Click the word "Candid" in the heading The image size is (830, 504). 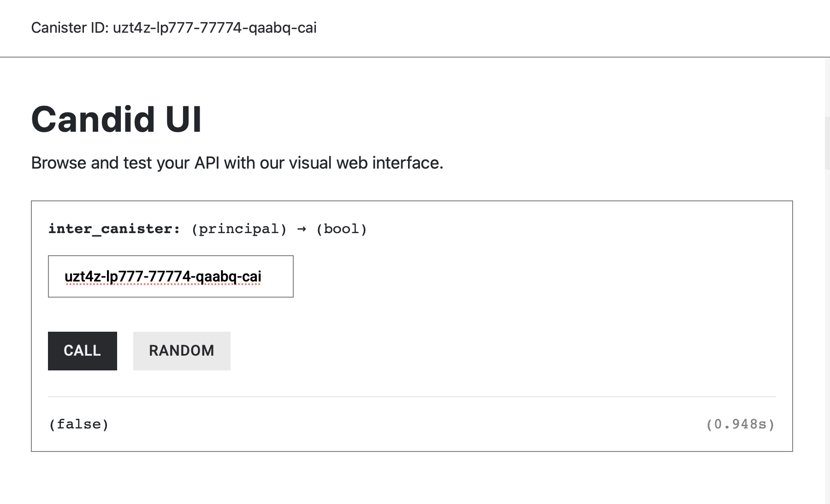coord(93,119)
